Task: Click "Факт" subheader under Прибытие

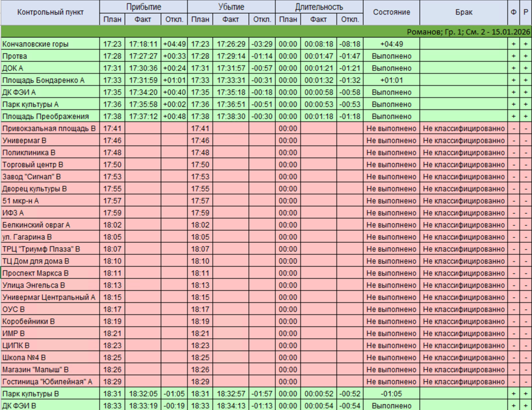Action: coord(143,20)
